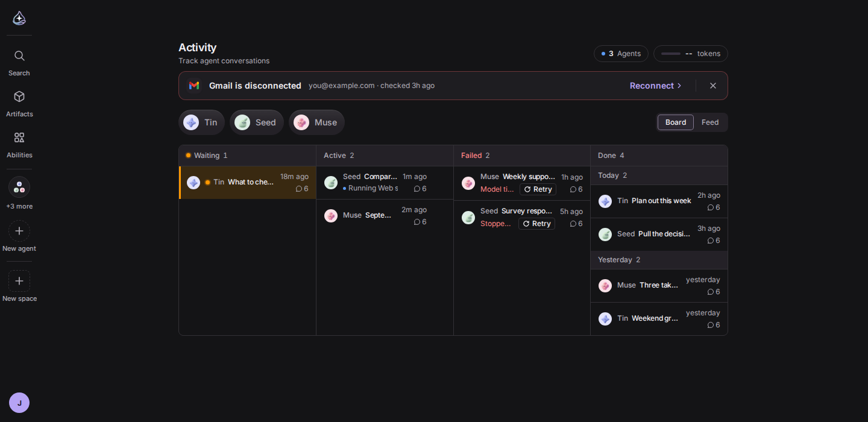This screenshot has width=868, height=422.
Task: Open the Artifacts cube icon
Action: (19, 97)
